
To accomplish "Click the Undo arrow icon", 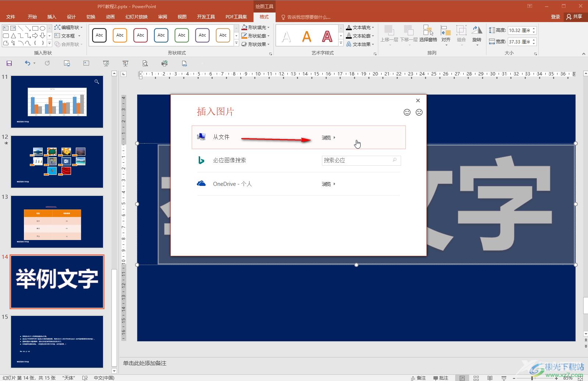I will click(28, 63).
